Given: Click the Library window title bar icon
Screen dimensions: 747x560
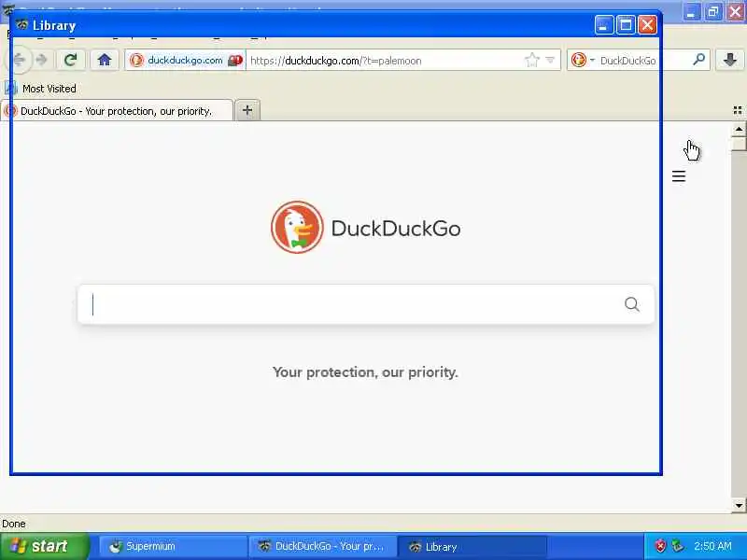Looking at the screenshot, I should pos(21,24).
